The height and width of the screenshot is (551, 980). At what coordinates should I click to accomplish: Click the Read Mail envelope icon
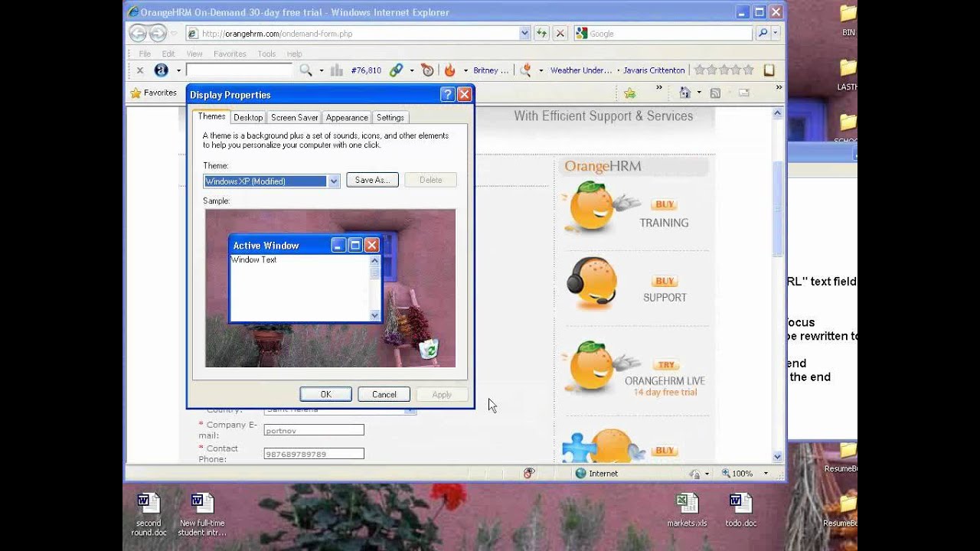(743, 93)
